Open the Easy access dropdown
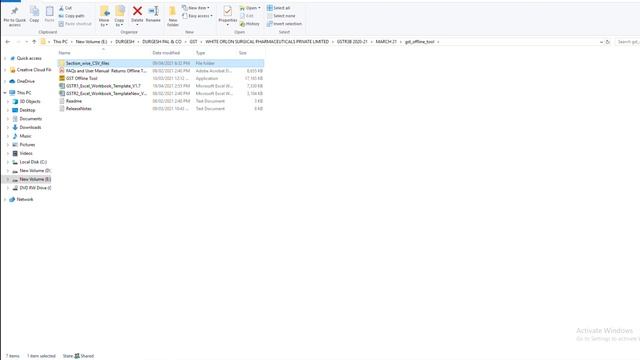Image resolution: width=640 pixels, height=360 pixels. pos(198,16)
